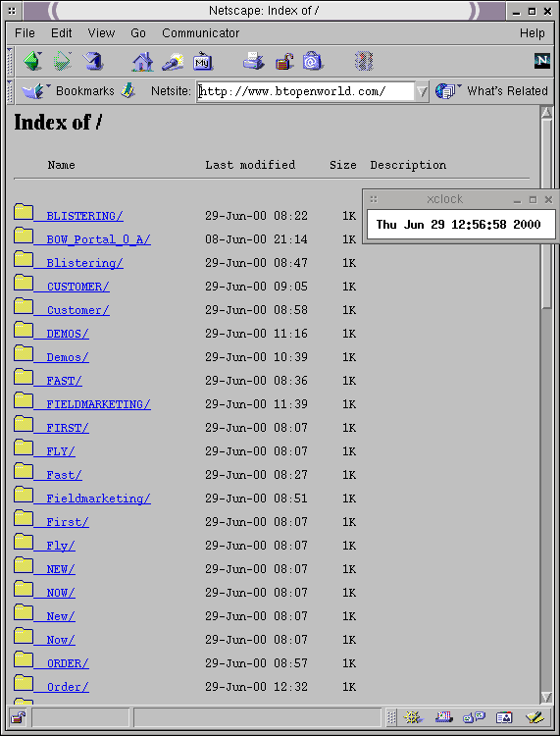The width and height of the screenshot is (560, 736).
Task: Click the component bar grip handle
Action: 391,717
